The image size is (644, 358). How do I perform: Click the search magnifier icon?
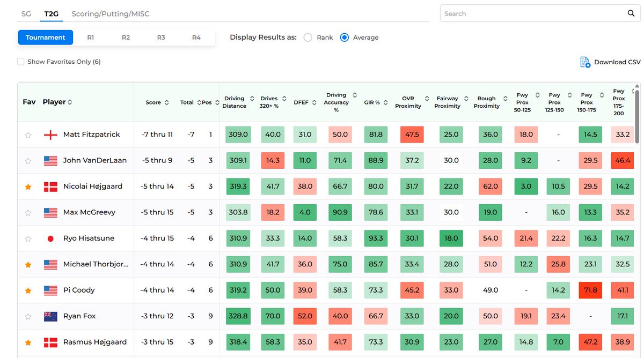(x=631, y=13)
